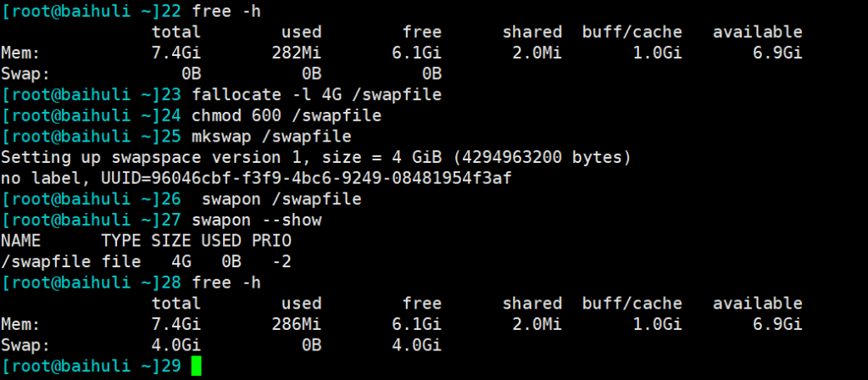
Task: Click the green cursor block at prompt 29
Action: (x=198, y=366)
